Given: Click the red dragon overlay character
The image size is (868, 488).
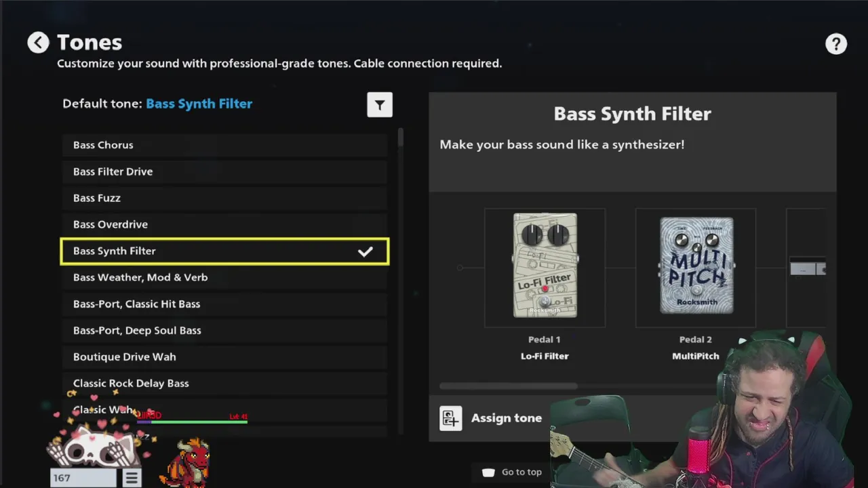Looking at the screenshot, I should (185, 462).
